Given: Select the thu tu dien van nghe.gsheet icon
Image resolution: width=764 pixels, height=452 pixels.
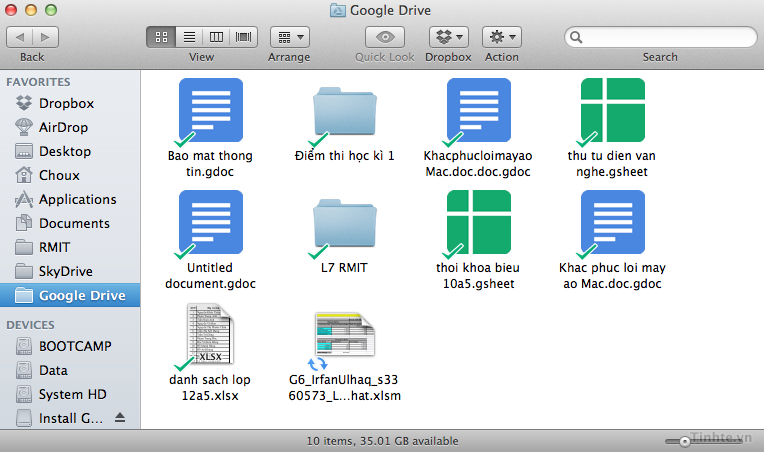Looking at the screenshot, I should point(612,110).
